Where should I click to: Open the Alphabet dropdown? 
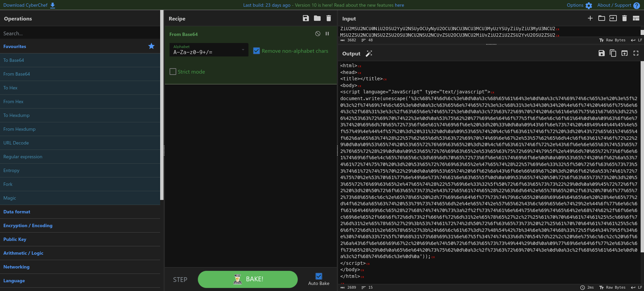209,50
